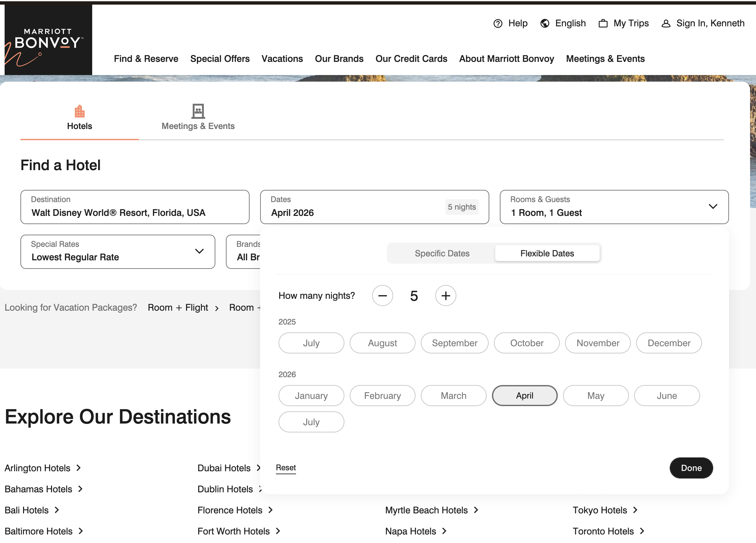Open the Special Offers menu
The height and width of the screenshot is (543, 756).
(220, 59)
